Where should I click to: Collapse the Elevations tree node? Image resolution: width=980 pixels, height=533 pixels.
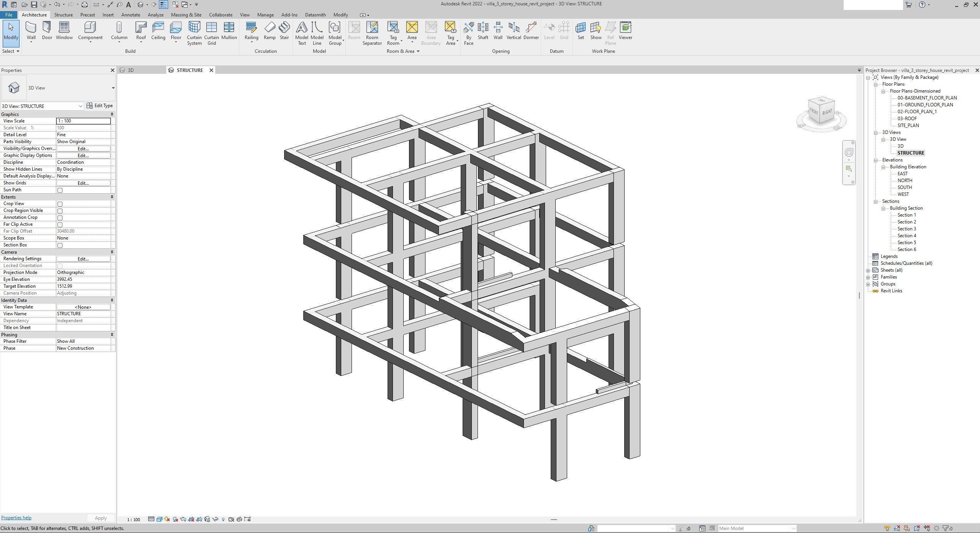pos(875,160)
